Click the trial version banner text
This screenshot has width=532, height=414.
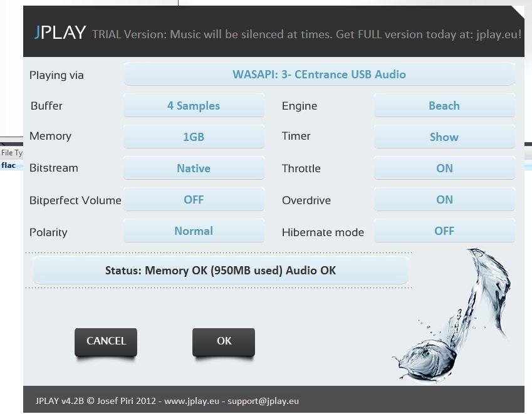(306, 34)
